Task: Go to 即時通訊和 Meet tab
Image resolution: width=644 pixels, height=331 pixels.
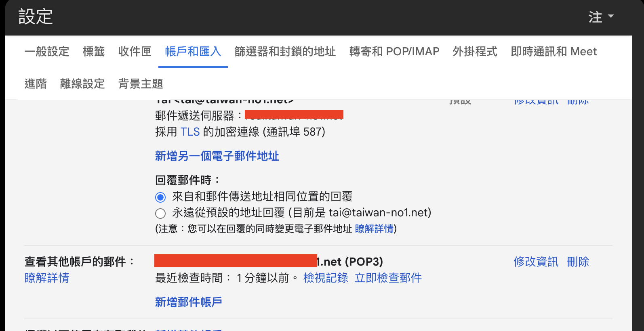Action: (554, 52)
